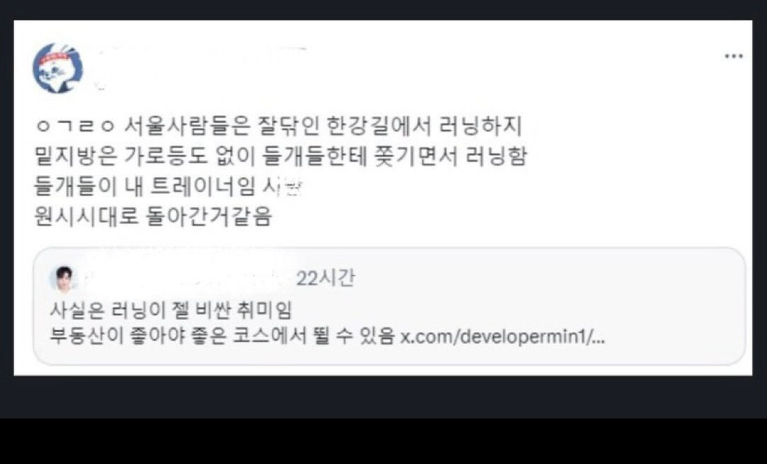Click the "ㅇㄱㄹㅇ" text starting the post
Viewport: 770px width, 471px height.
pyautogui.click(x=75, y=126)
